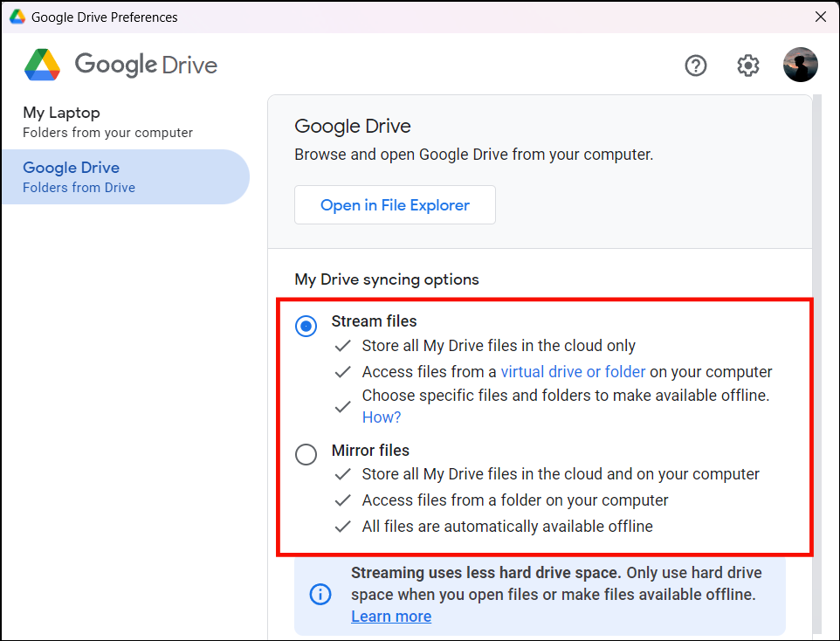Click the info icon beside the streaming notice
This screenshot has height=641, width=840.
[320, 594]
